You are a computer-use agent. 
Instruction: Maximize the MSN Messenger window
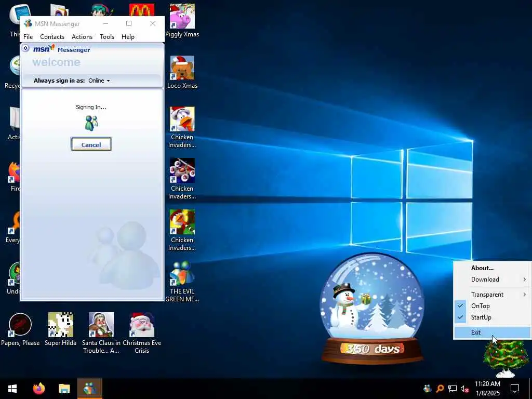(129, 23)
